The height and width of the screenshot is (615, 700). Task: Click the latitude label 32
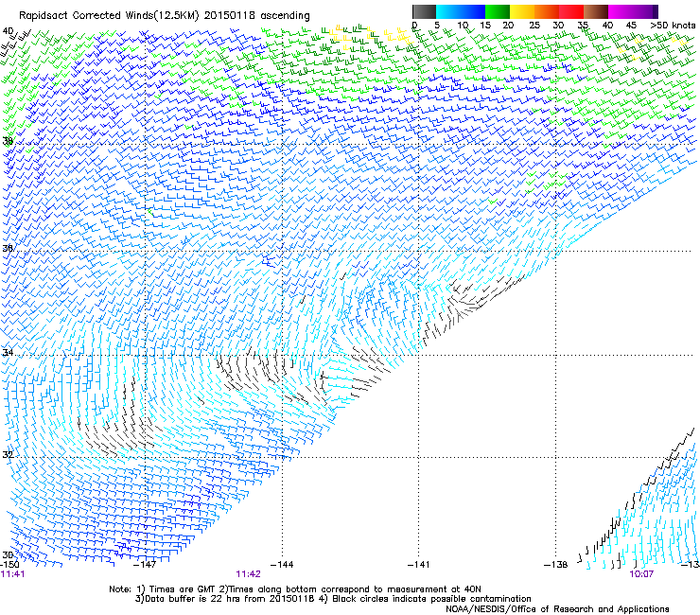click(8, 455)
